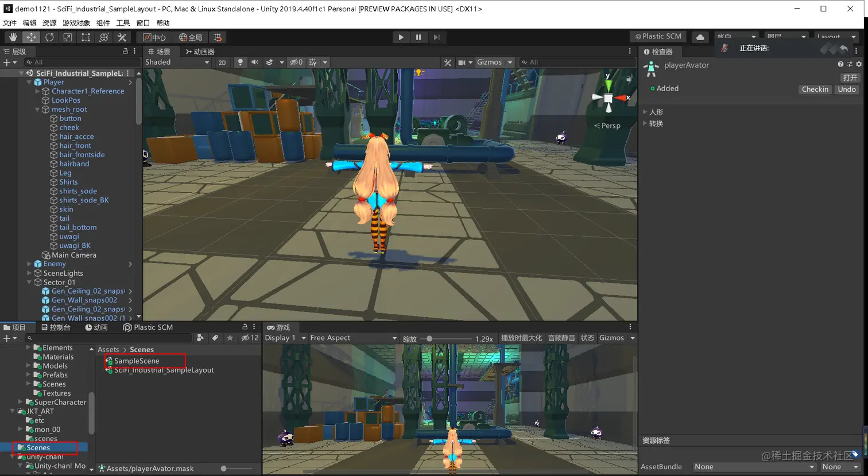Viewport: 868px width, 476px height.
Task: Click the Hierarchy panel lock icon
Action: pos(125,52)
